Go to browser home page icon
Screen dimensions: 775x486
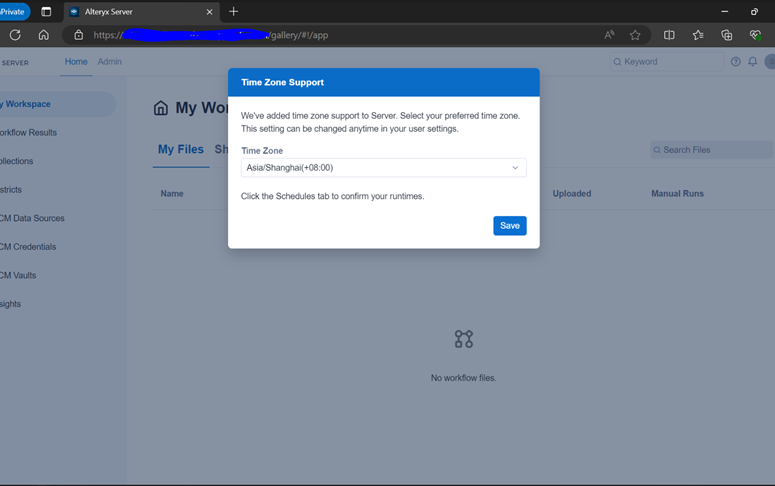[43, 35]
